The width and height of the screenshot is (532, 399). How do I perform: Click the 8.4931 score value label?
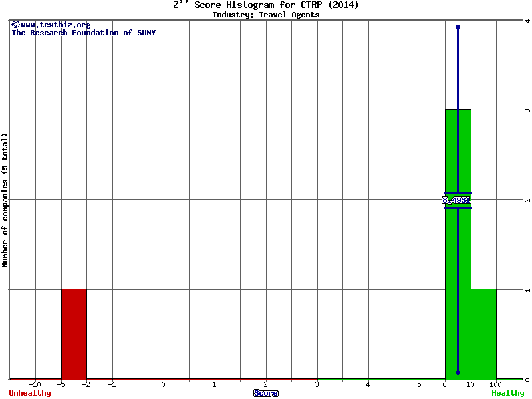point(457,200)
